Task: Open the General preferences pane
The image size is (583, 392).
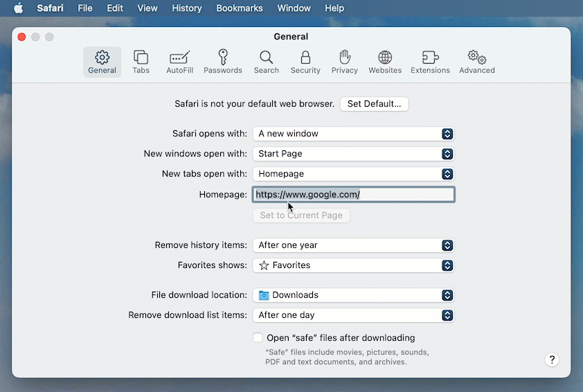Action: [x=102, y=62]
